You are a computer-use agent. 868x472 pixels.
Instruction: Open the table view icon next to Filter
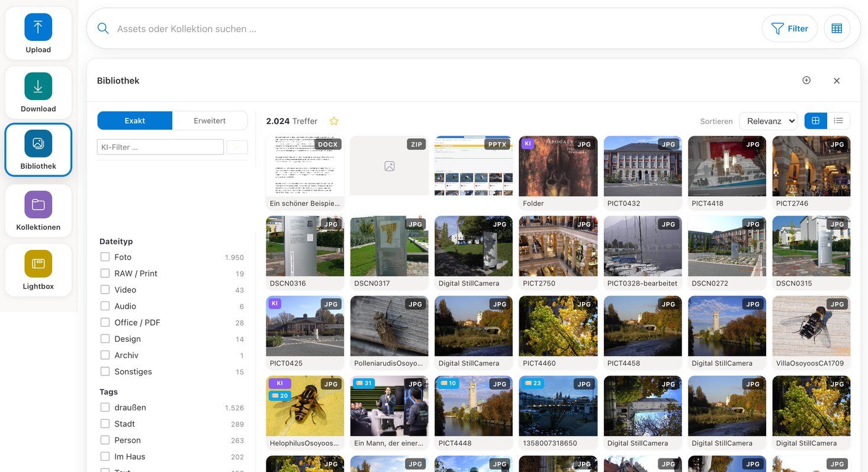[837, 28]
